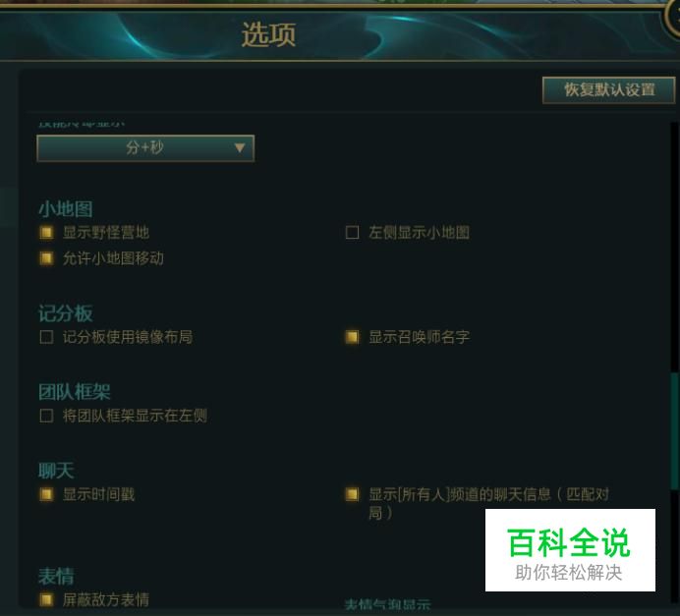Toggle 屏蔽敌方表情 checkbox
This screenshot has width=680, height=616.
pyautogui.click(x=46, y=600)
